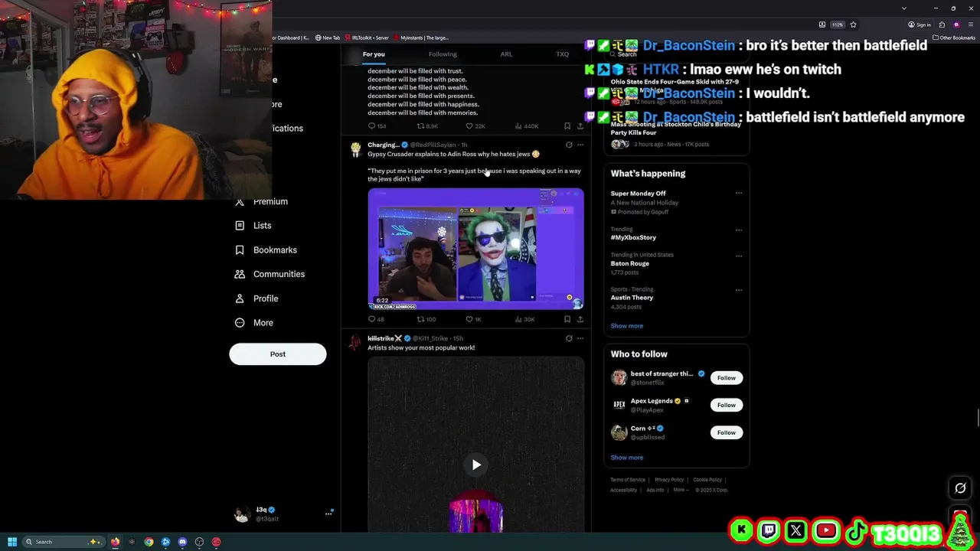
Task: Open Profile in the sidebar
Action: (x=256, y=298)
